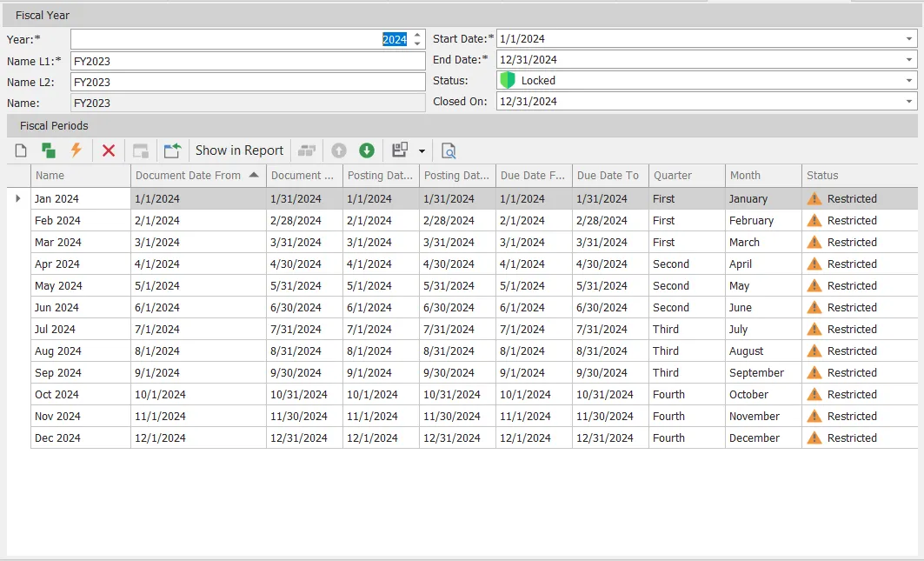The image size is (924, 561).
Task: Click the Quarter column header
Action: coord(673,176)
